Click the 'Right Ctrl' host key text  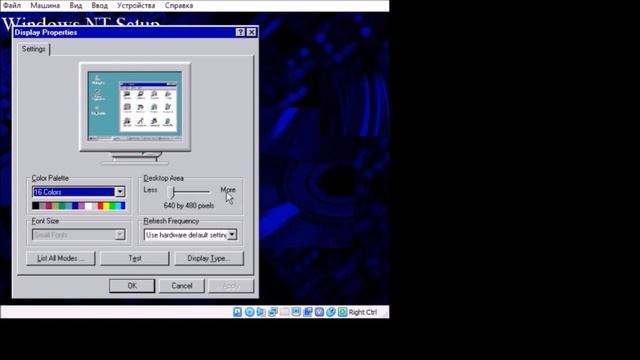[363, 312]
